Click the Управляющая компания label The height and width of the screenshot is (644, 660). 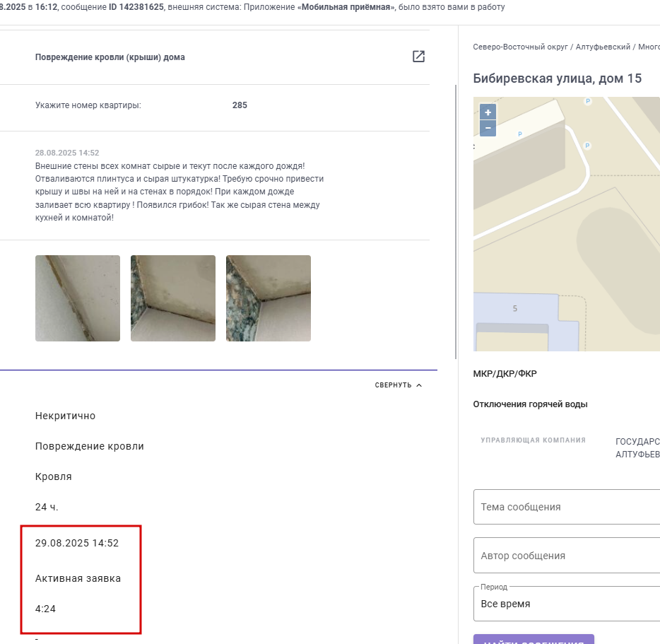coord(533,440)
